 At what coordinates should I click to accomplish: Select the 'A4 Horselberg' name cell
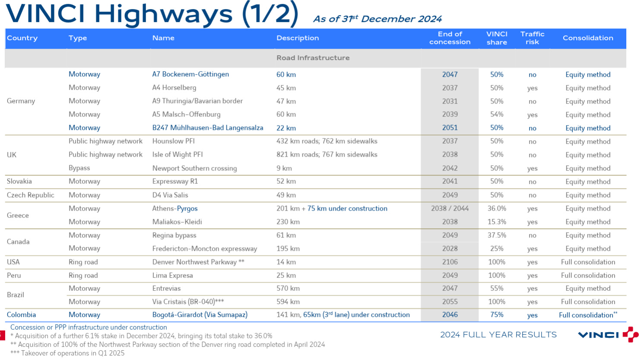(x=174, y=88)
